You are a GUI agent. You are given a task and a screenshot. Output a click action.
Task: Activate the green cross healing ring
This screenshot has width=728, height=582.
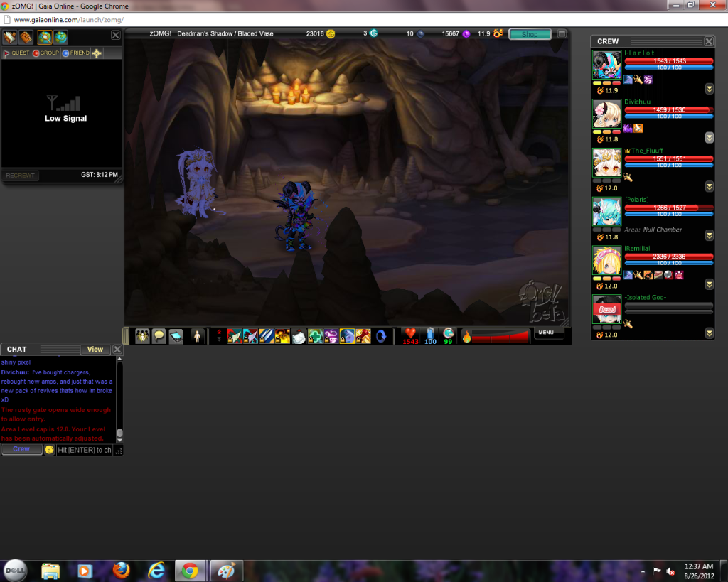(315, 336)
